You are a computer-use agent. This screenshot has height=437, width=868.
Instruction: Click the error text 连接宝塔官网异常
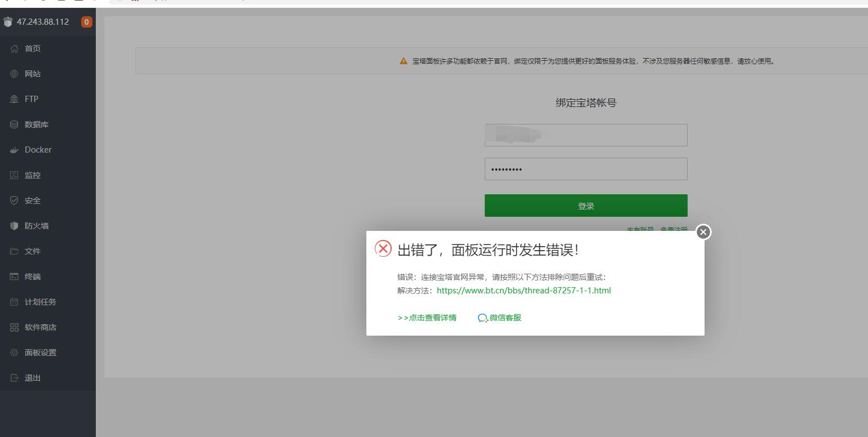(453, 277)
